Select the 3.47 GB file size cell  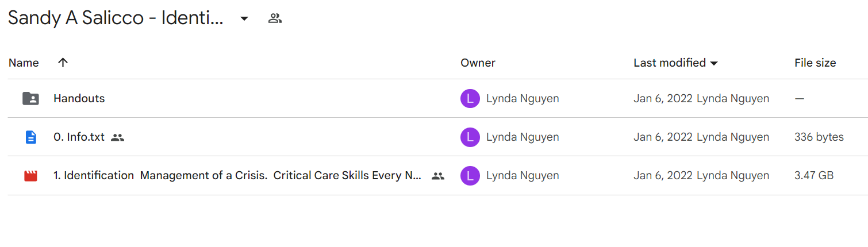coord(814,176)
